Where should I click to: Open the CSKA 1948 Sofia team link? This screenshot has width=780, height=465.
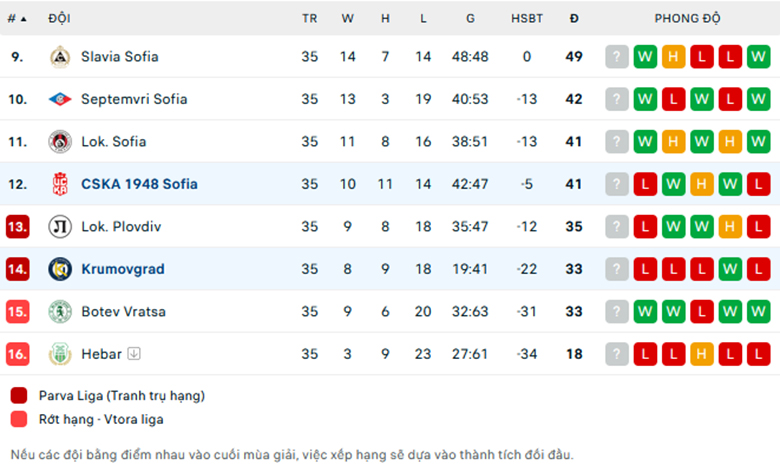click(139, 184)
